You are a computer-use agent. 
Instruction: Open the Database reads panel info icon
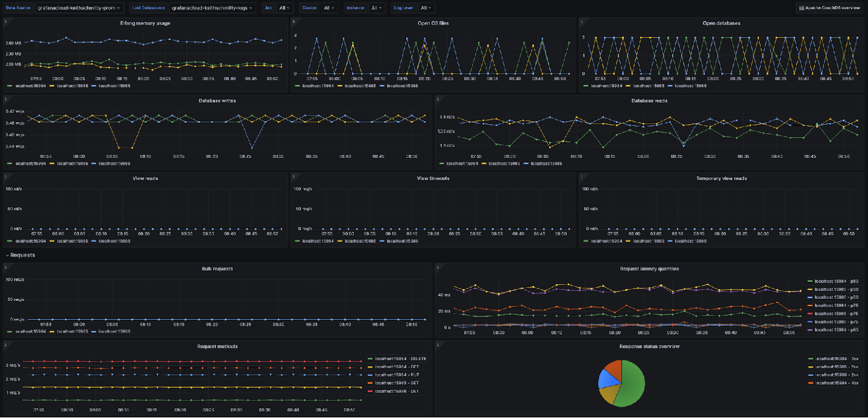(439, 99)
